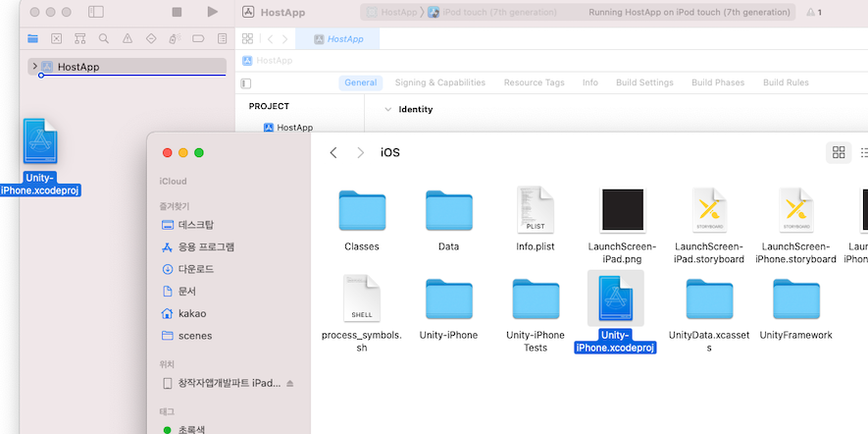Viewport: 868px width, 434px height.
Task: Open the Source Control navigator
Action: click(x=57, y=39)
